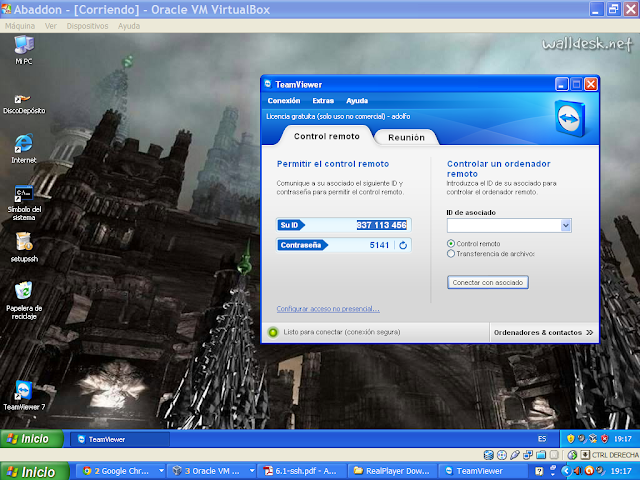The width and height of the screenshot is (640, 480).
Task: Select the Control remoto tab
Action: 327,136
